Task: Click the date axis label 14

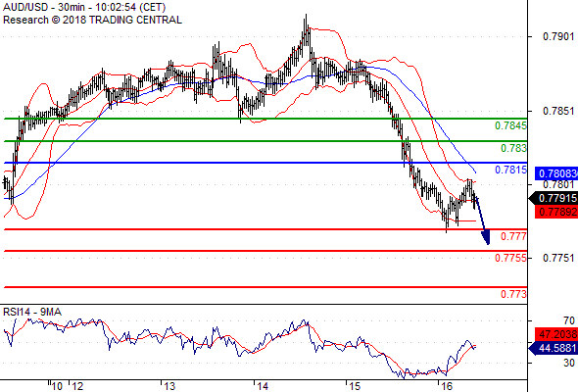Action: 263,386
